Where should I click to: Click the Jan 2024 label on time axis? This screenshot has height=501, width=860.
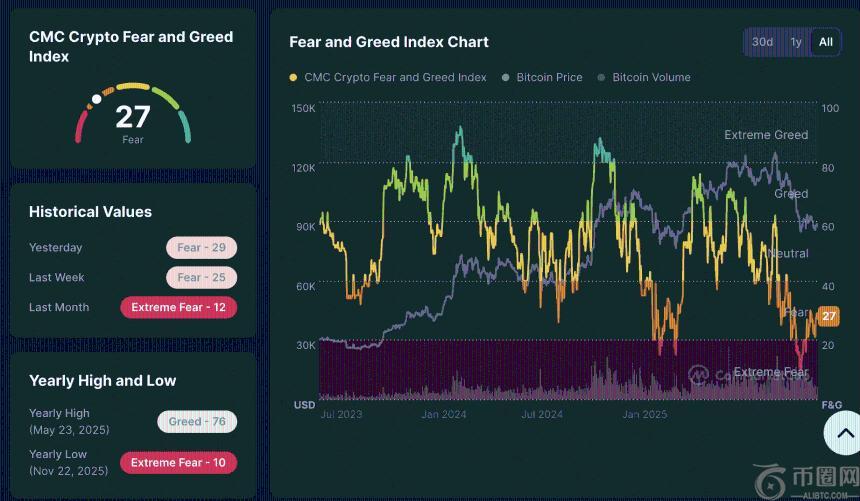click(x=443, y=414)
